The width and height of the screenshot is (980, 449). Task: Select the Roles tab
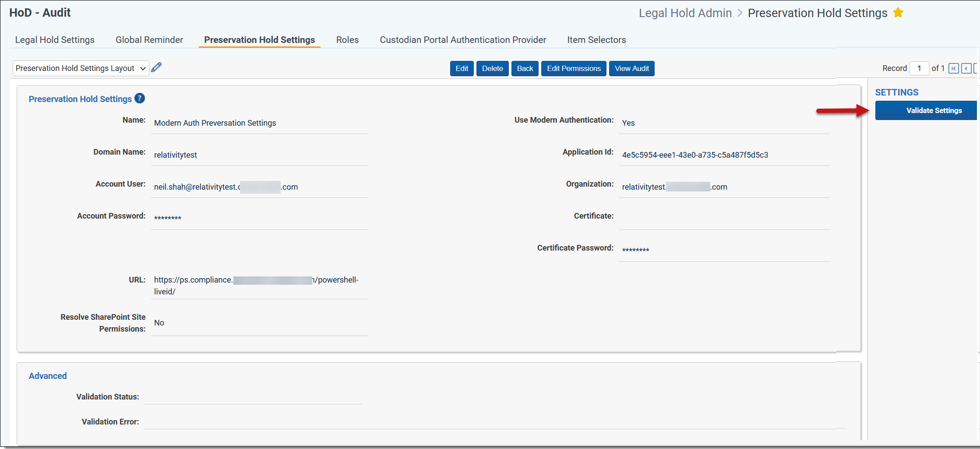347,40
